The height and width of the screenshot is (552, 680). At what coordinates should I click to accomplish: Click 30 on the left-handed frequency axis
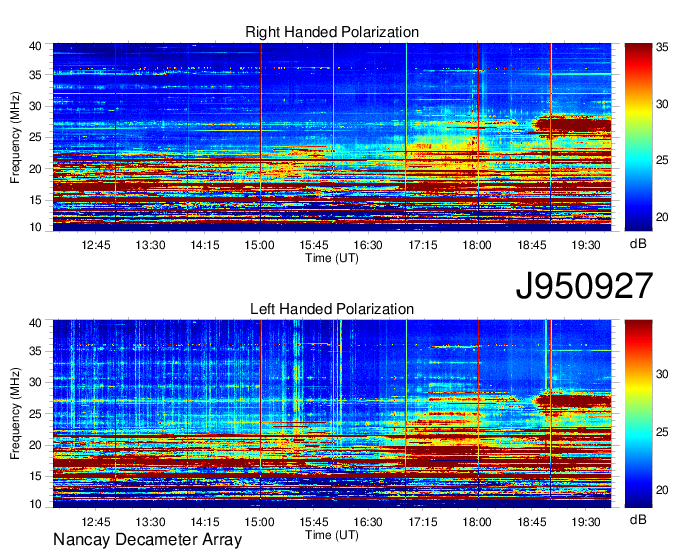[x=35, y=382]
